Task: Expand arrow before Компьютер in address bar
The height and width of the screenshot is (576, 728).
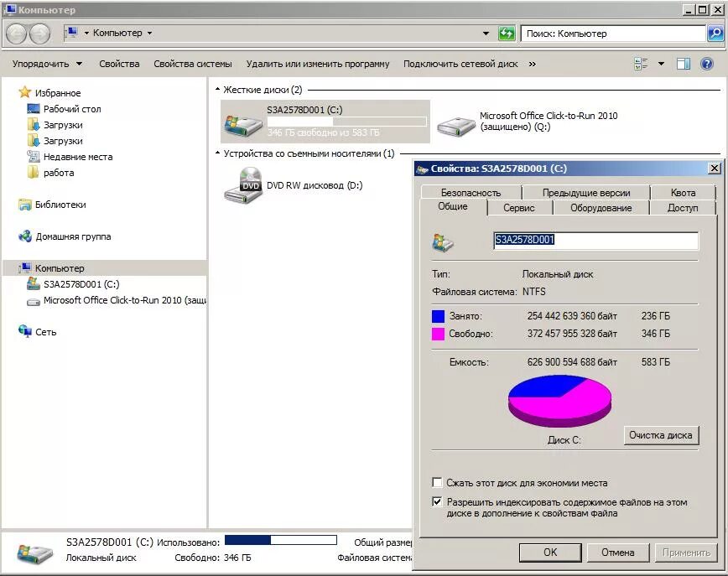Action: click(86, 33)
